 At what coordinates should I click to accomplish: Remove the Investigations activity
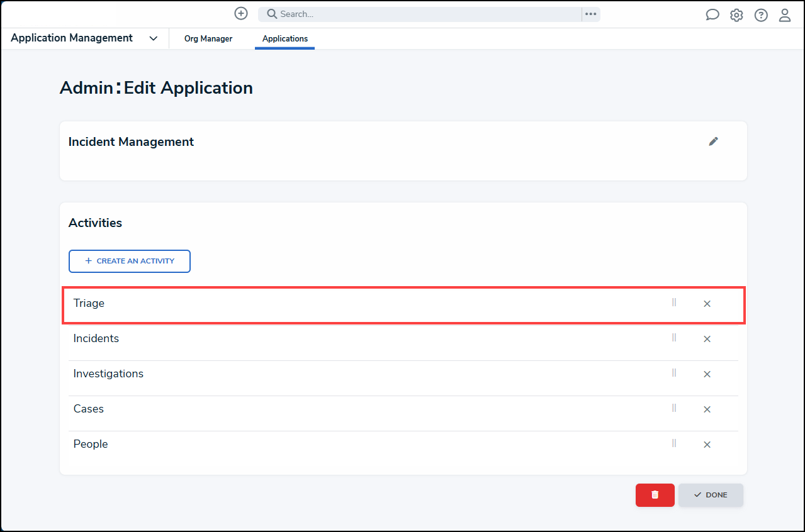click(707, 374)
